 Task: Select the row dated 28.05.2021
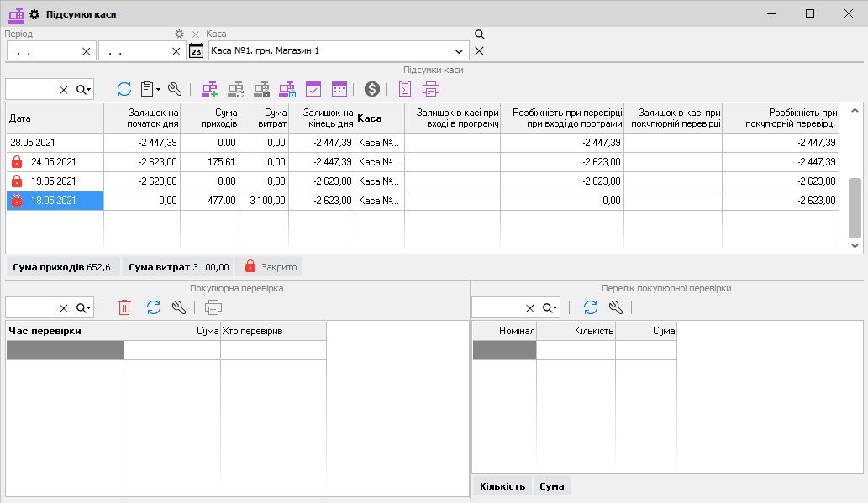point(423,143)
